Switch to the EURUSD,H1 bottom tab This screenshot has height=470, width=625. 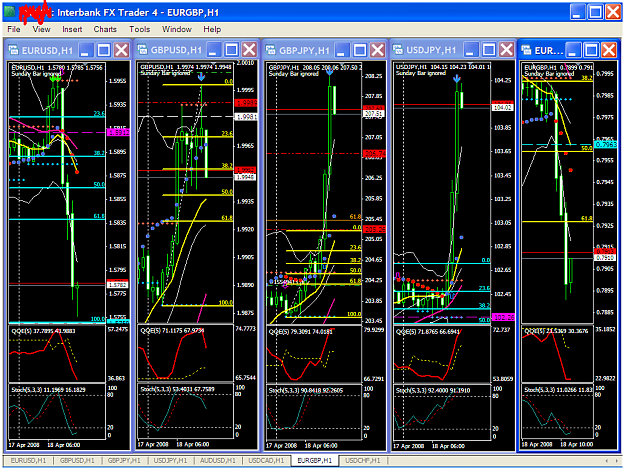(28, 460)
